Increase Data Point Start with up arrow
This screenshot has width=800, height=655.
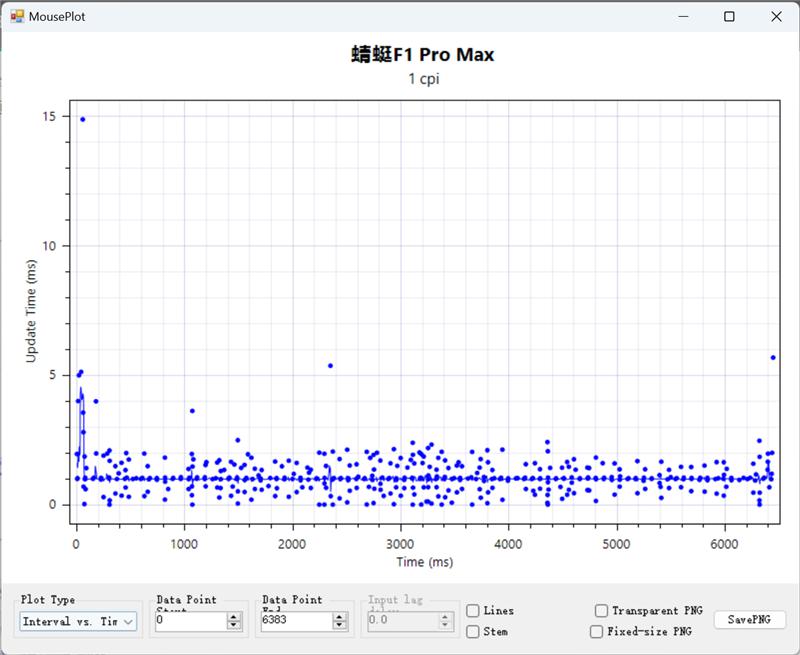[234, 617]
